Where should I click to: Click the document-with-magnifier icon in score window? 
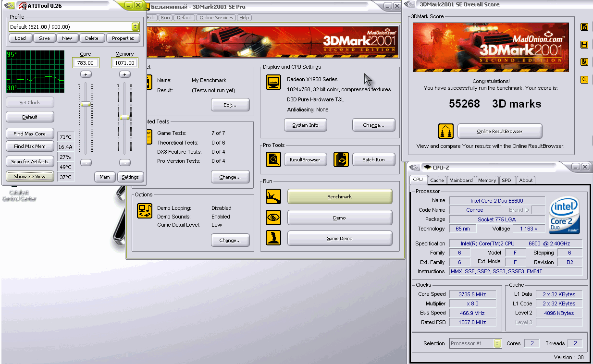click(x=584, y=62)
